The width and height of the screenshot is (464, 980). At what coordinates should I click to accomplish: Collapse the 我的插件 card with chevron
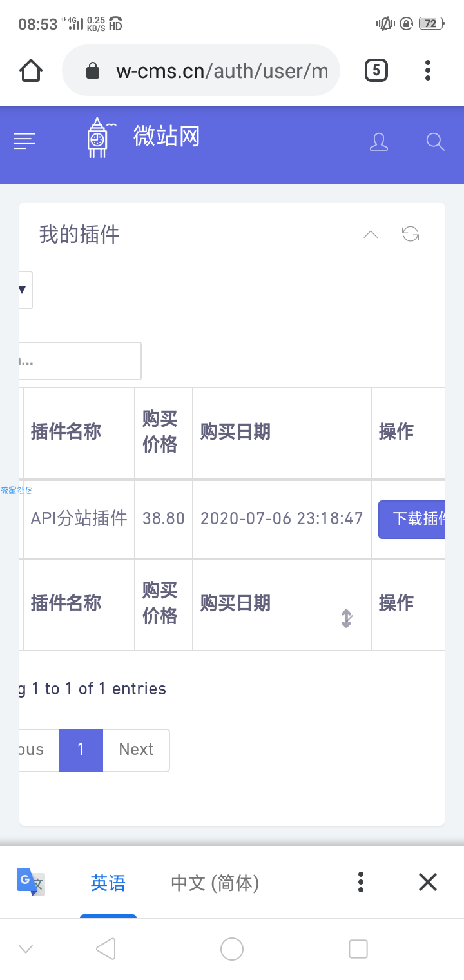point(371,234)
